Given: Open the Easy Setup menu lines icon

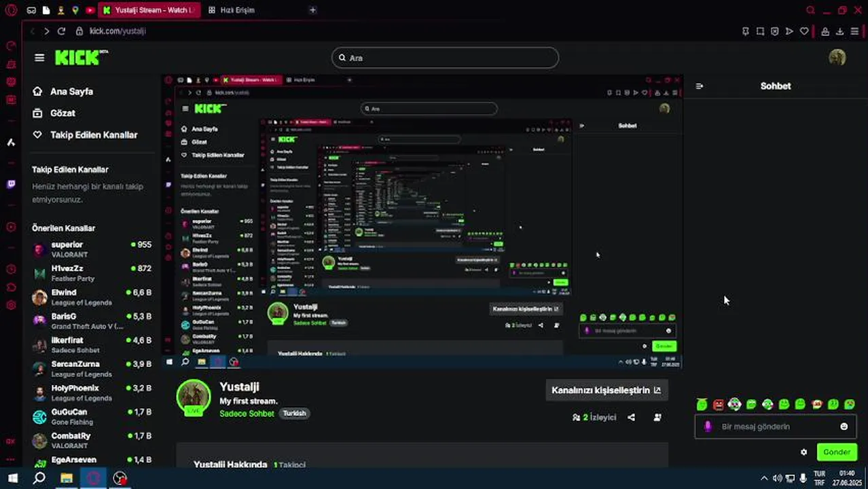Looking at the screenshot, I should [x=854, y=31].
